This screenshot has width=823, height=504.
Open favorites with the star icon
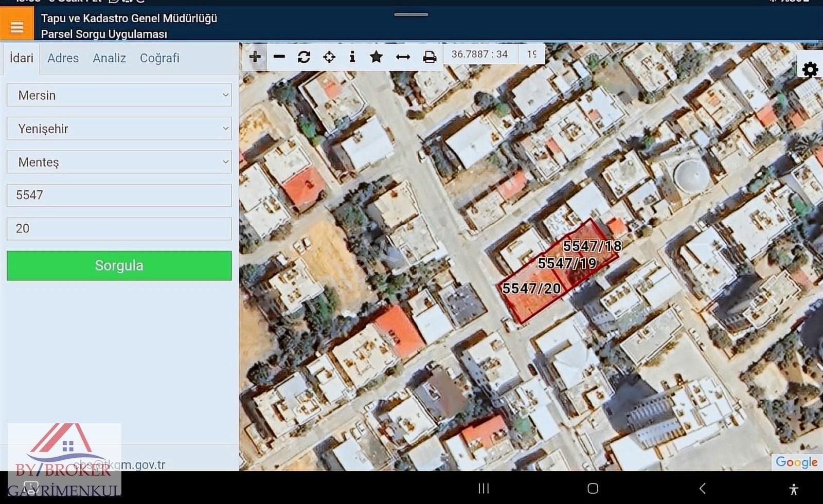click(377, 57)
